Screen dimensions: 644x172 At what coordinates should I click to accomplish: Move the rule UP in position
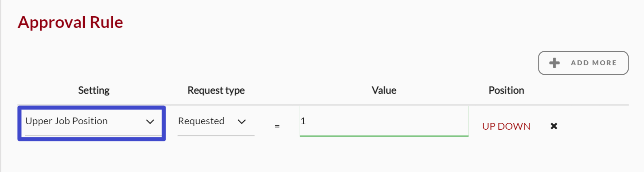tap(488, 127)
